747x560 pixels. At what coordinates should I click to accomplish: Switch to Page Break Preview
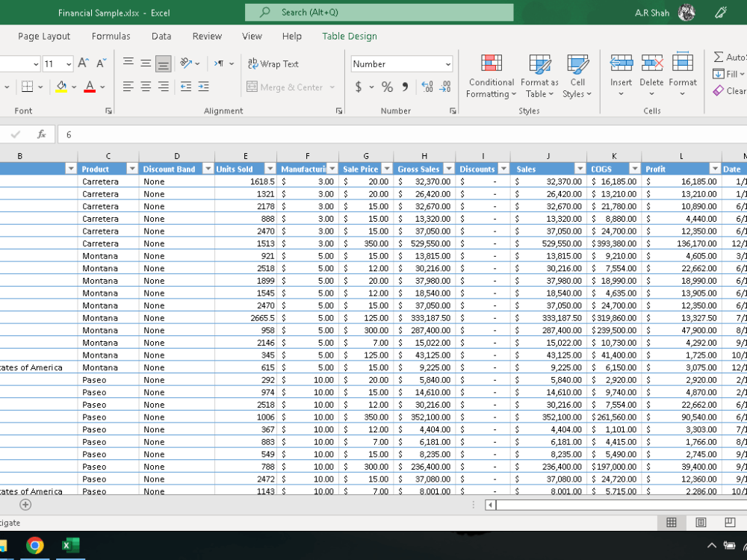point(730,523)
